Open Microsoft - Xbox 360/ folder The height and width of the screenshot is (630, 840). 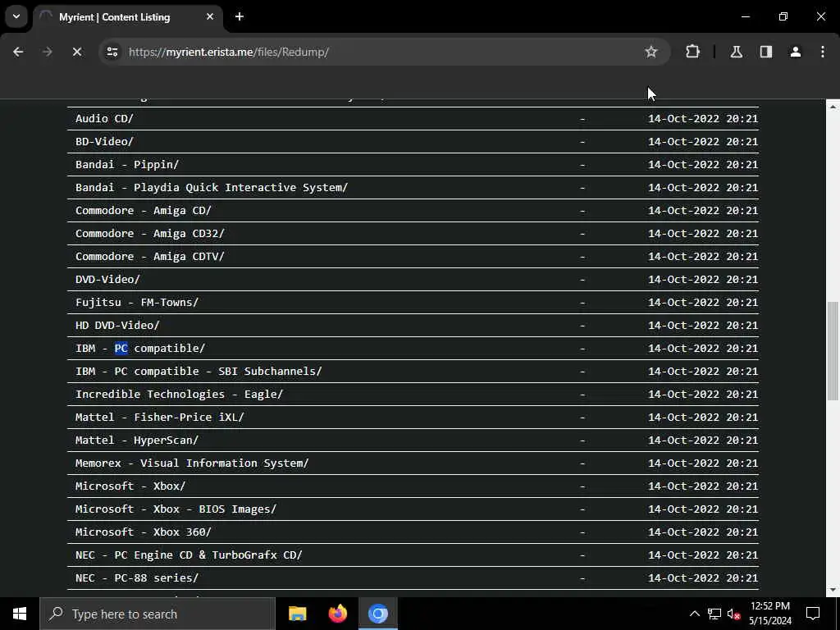click(x=144, y=532)
